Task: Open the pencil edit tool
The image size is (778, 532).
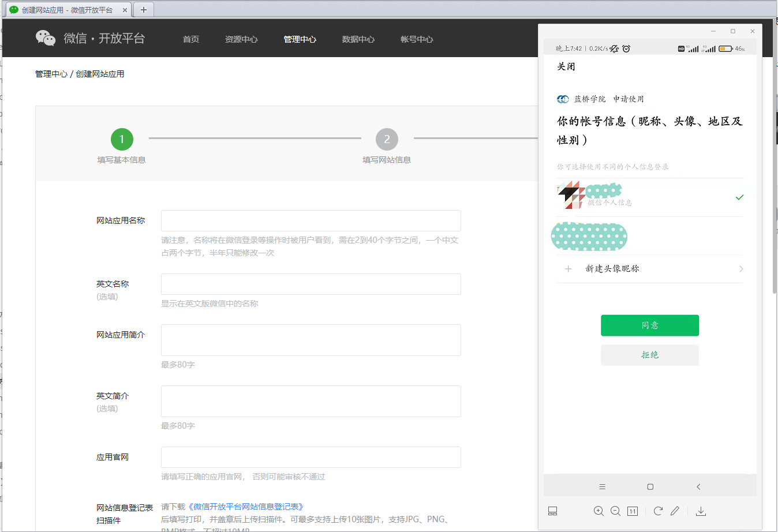Action: pyautogui.click(x=675, y=511)
